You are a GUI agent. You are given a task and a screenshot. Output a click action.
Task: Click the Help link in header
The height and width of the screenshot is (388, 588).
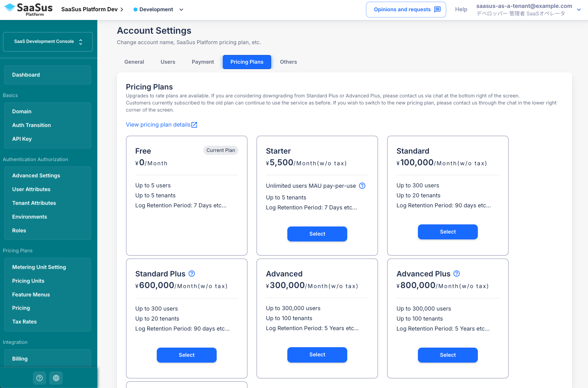coord(461,10)
